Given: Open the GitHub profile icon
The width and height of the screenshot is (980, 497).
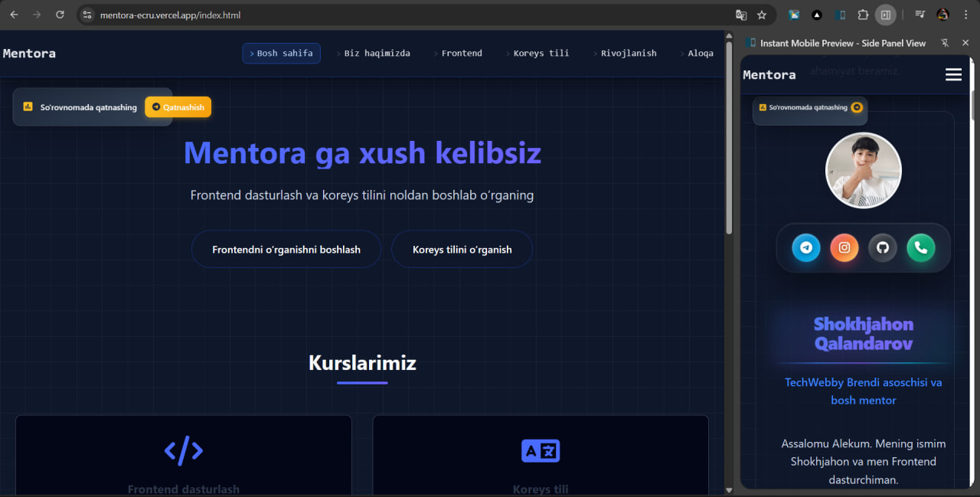Looking at the screenshot, I should (882, 247).
